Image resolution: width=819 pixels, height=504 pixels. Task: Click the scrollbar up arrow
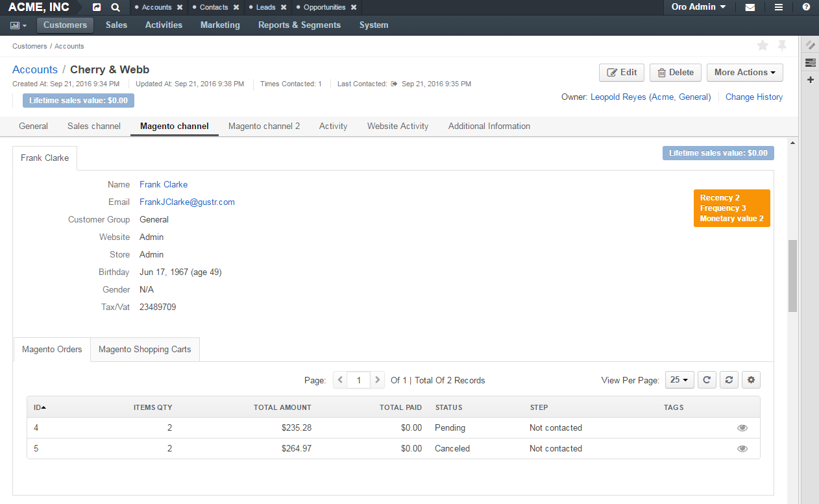coord(792,141)
